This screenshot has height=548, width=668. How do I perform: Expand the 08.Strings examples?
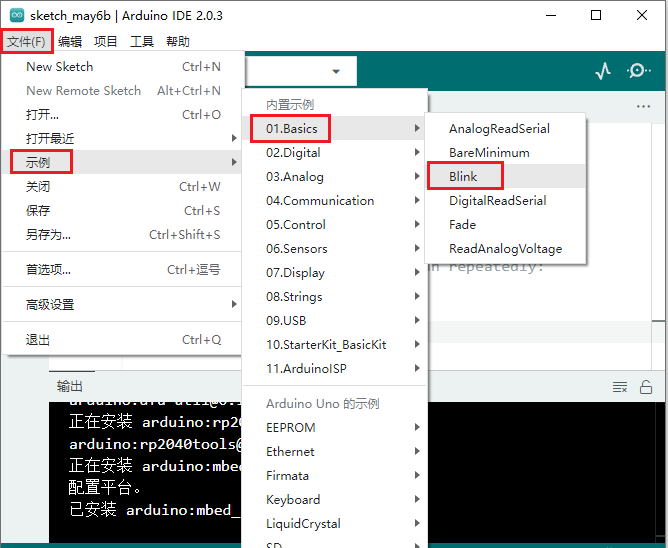334,297
